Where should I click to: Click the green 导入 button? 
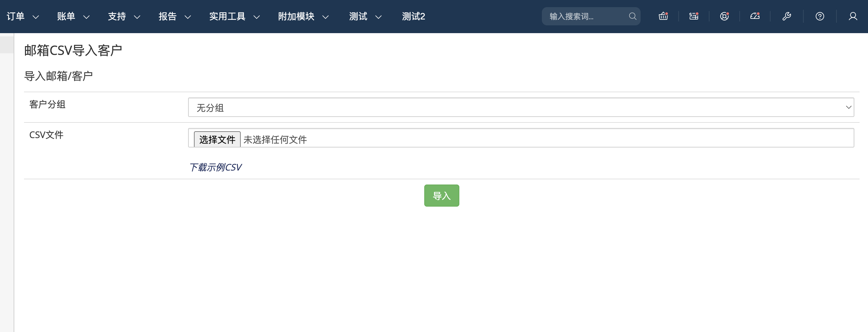point(441,196)
